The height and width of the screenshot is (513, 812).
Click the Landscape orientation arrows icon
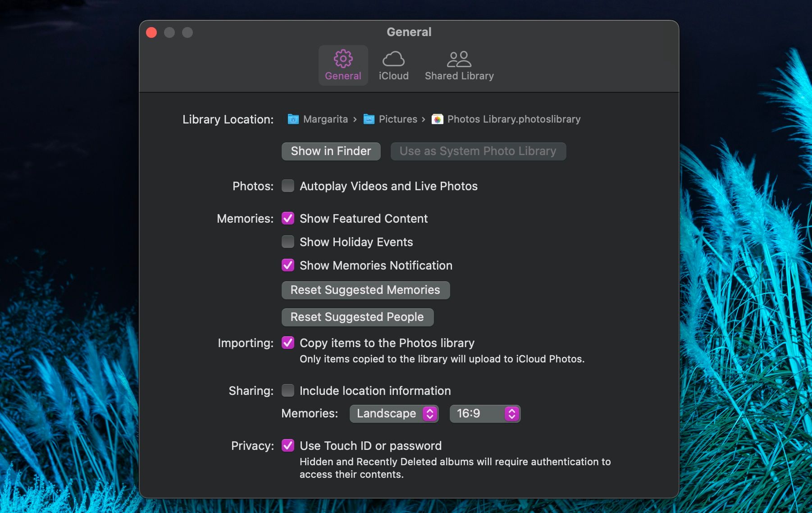click(x=429, y=413)
